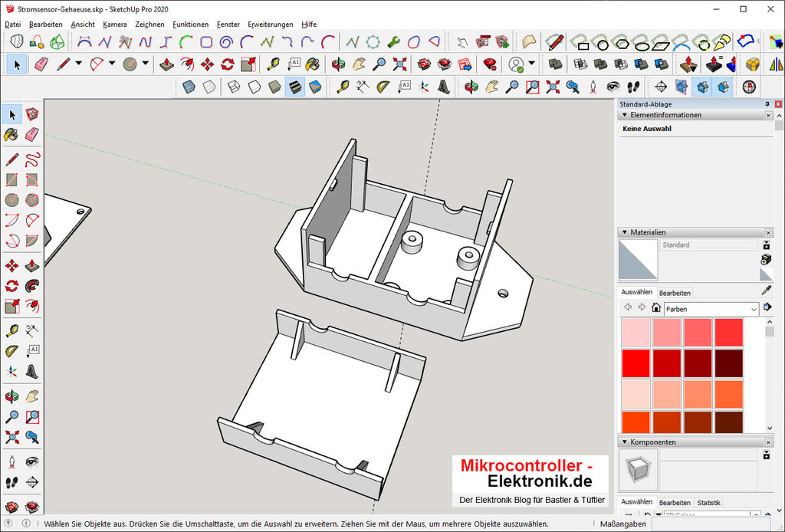Choose the Rotate tool in top toolbar
This screenshot has width=785, height=532.
tap(228, 64)
